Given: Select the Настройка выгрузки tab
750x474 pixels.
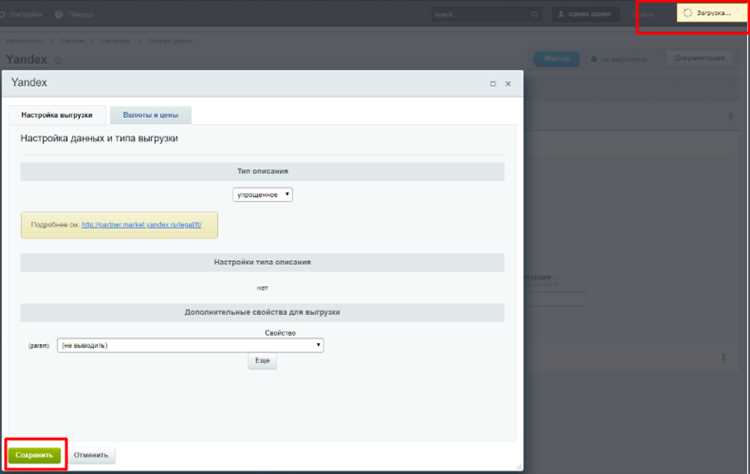Looking at the screenshot, I should coord(57,115).
